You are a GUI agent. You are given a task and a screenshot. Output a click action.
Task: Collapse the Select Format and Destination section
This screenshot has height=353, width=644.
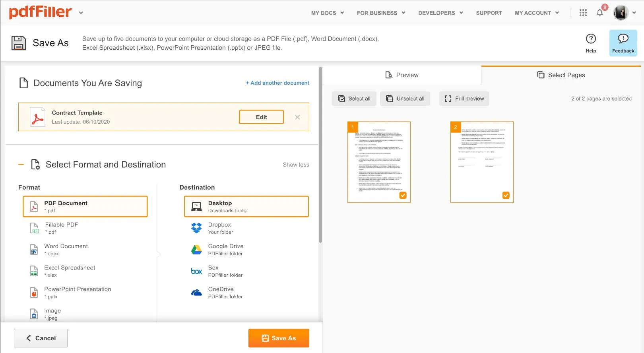(21, 164)
